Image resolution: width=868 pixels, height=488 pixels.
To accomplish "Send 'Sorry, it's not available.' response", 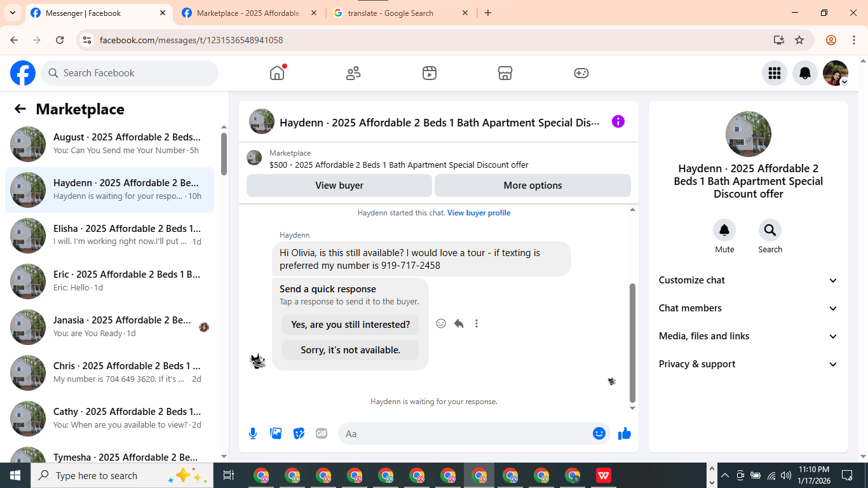I will click(x=350, y=350).
